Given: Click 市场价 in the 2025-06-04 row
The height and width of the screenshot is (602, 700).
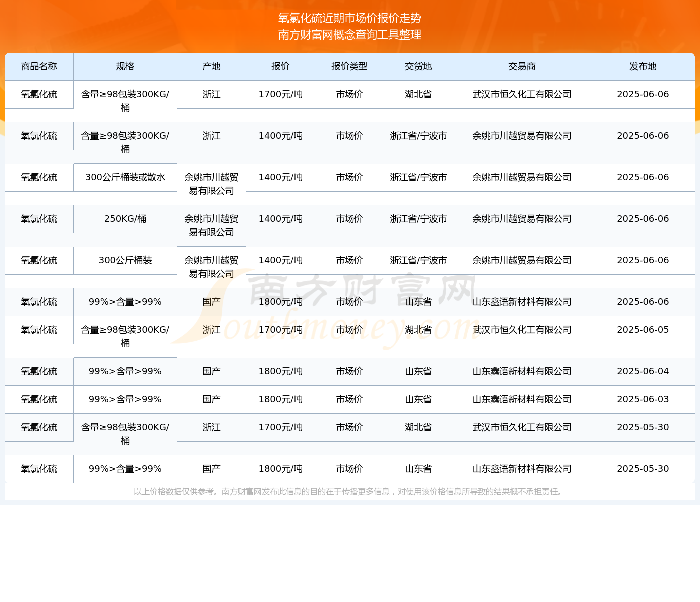Looking at the screenshot, I should [350, 371].
